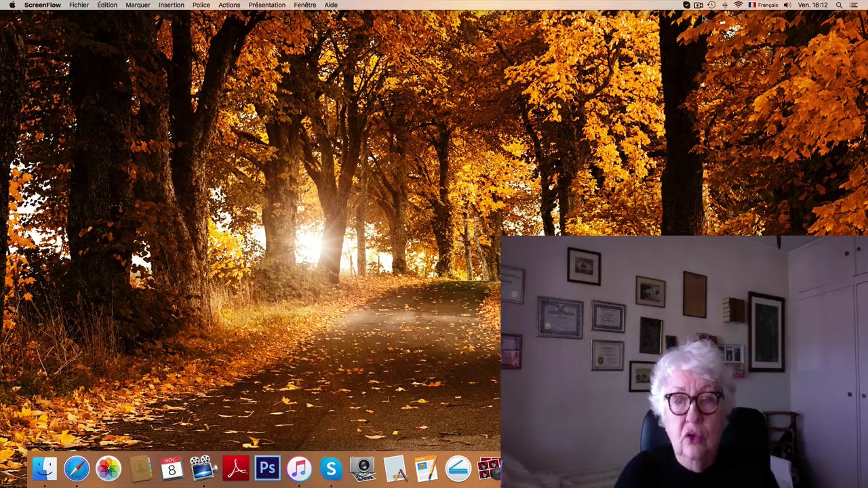Click the Ven. 16:12 clock
The width and height of the screenshot is (868, 488).
[813, 5]
